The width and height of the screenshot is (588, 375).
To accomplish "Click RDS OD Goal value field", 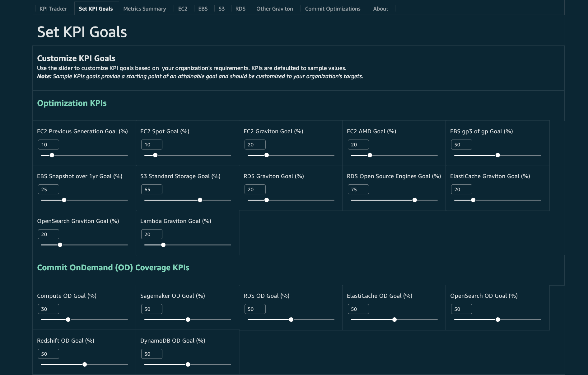I will [x=255, y=309].
